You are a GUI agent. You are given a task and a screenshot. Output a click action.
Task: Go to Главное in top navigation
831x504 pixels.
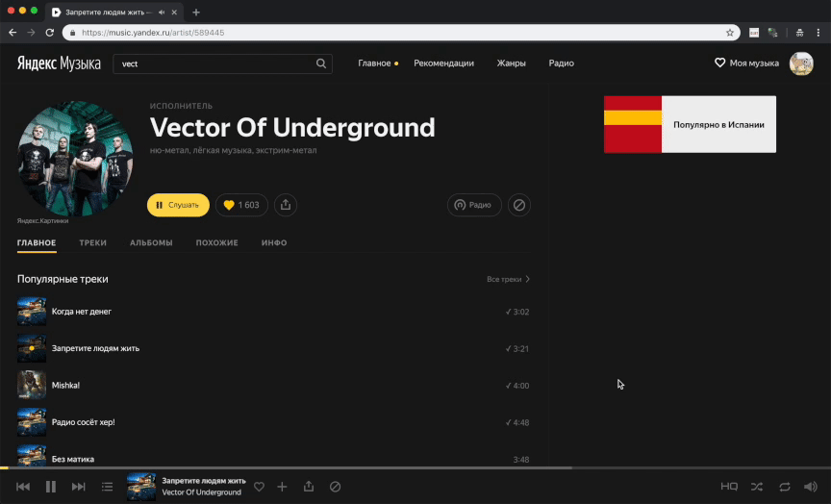coord(374,63)
